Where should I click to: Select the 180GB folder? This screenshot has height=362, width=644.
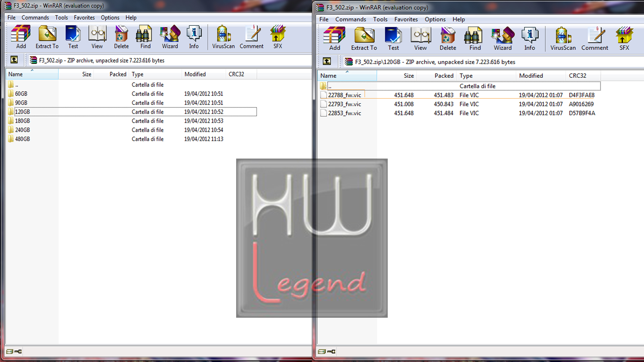[x=132, y=121]
